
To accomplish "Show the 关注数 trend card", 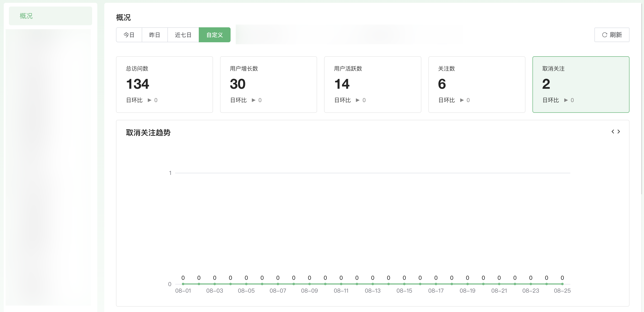I will [477, 84].
